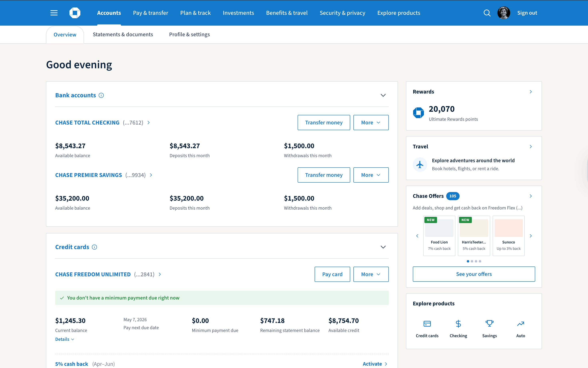This screenshot has height=368, width=588.
Task: Jump to first carousel page dot
Action: 468,261
